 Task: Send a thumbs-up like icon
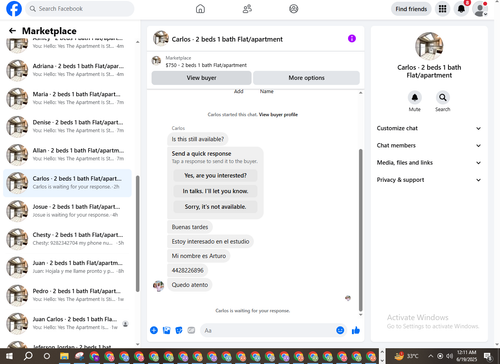pyautogui.click(x=356, y=330)
